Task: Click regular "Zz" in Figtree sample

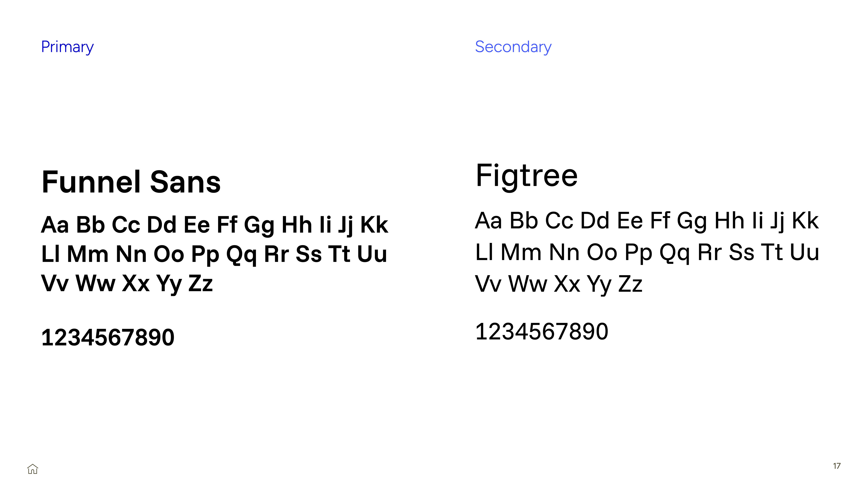Action: point(630,284)
